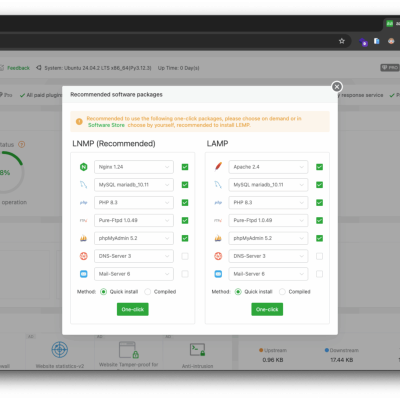Open LAMP Pure-Ftpd 1.0.49 dropdown
This screenshot has height=400, width=400.
pyautogui.click(x=268, y=220)
